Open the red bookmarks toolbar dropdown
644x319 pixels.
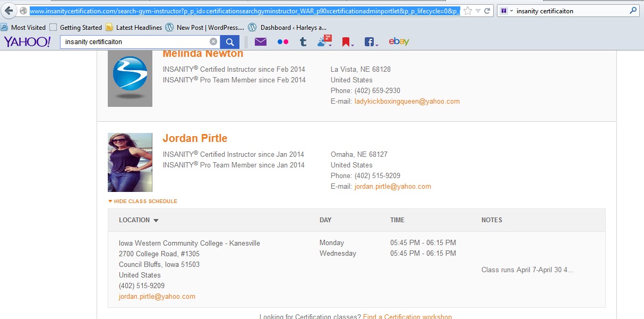pos(348,41)
